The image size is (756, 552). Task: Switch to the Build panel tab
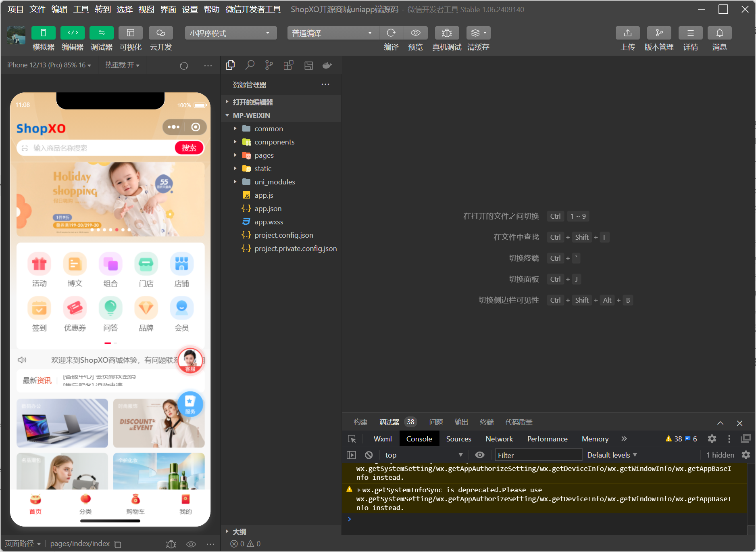coord(360,422)
